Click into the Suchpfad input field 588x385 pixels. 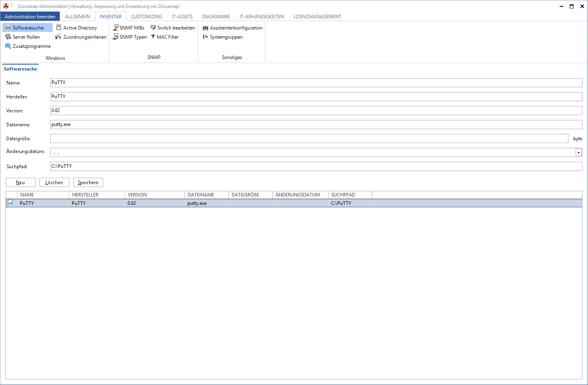316,166
